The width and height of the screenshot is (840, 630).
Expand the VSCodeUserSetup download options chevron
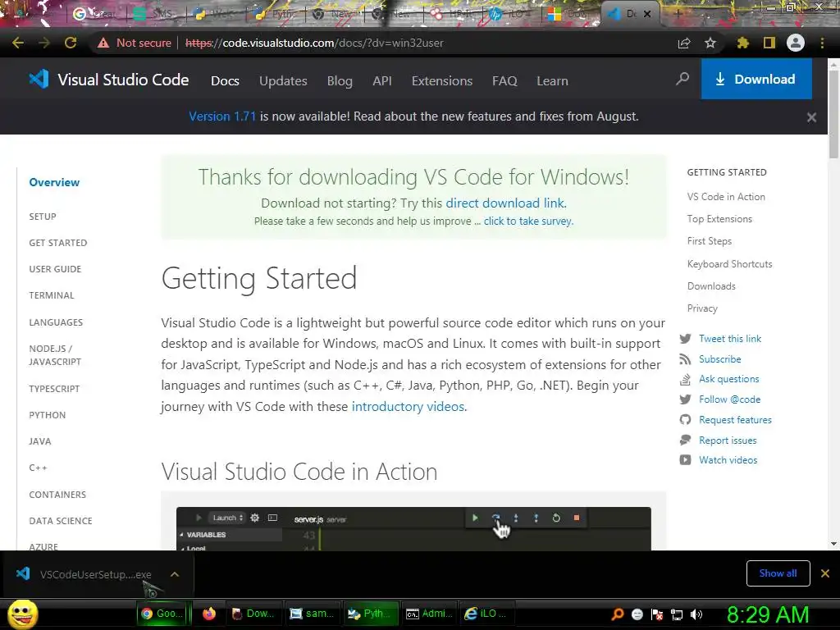(174, 574)
